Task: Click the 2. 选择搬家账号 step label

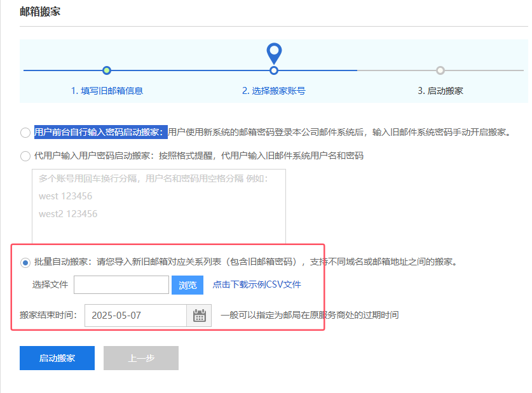Action: [x=274, y=91]
